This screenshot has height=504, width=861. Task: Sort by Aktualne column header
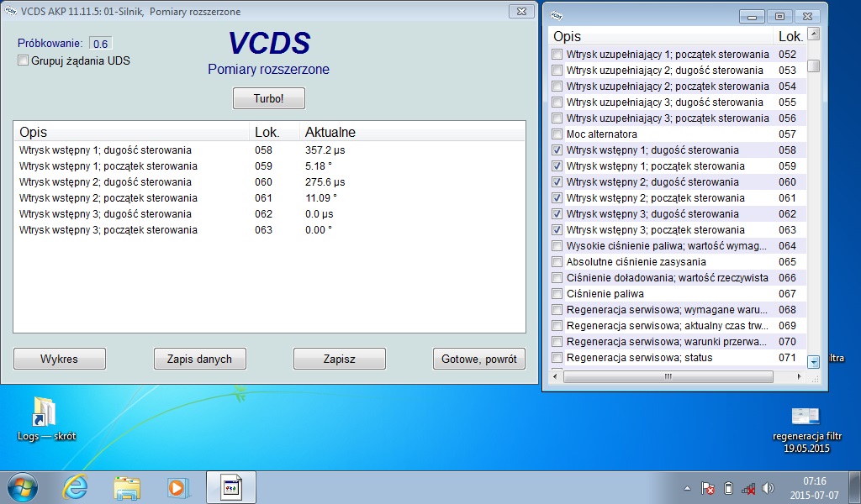[412, 132]
